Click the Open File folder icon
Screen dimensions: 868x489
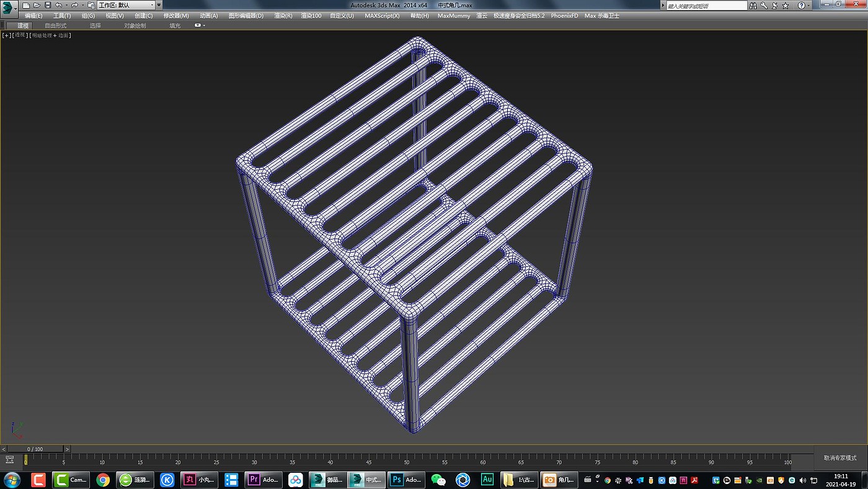[37, 5]
